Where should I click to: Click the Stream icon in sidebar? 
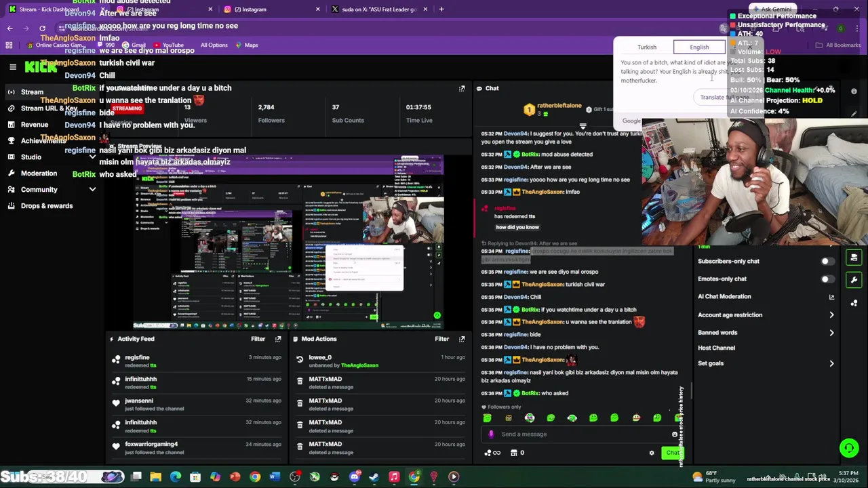[11, 91]
